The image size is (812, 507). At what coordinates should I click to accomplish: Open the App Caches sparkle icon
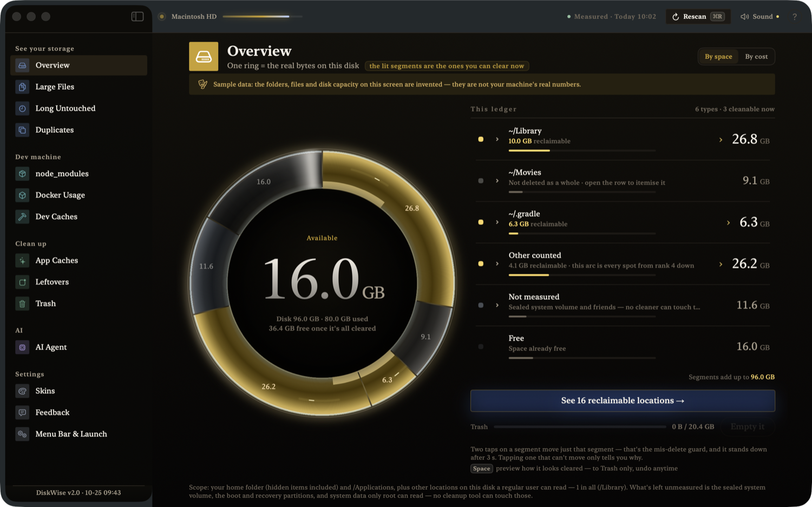tap(22, 261)
